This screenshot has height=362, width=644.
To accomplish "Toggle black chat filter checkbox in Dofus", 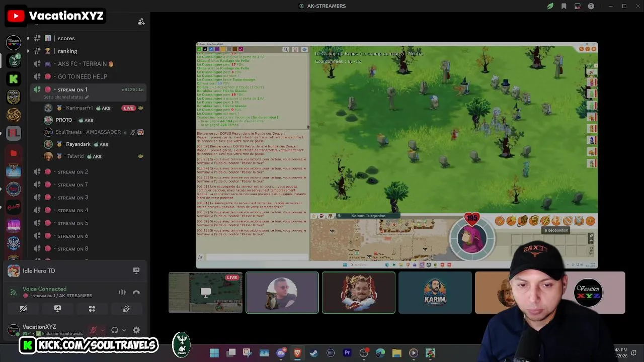I will [x=205, y=49].
